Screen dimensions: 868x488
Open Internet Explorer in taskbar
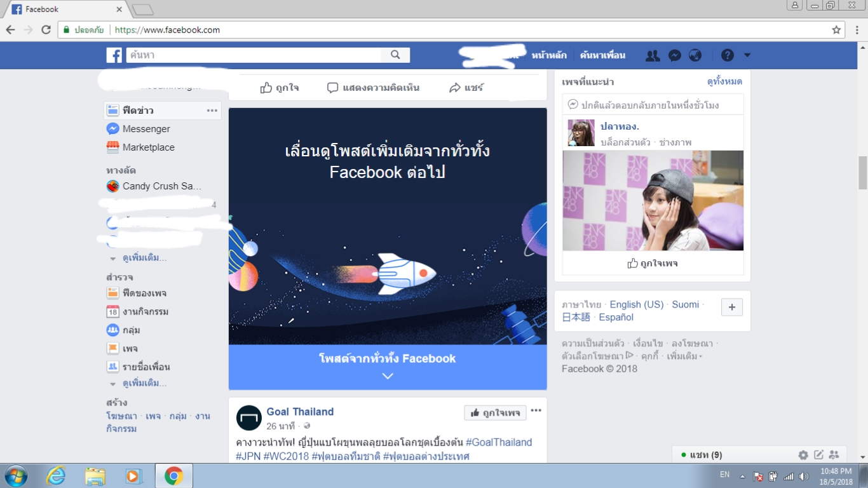coord(56,476)
